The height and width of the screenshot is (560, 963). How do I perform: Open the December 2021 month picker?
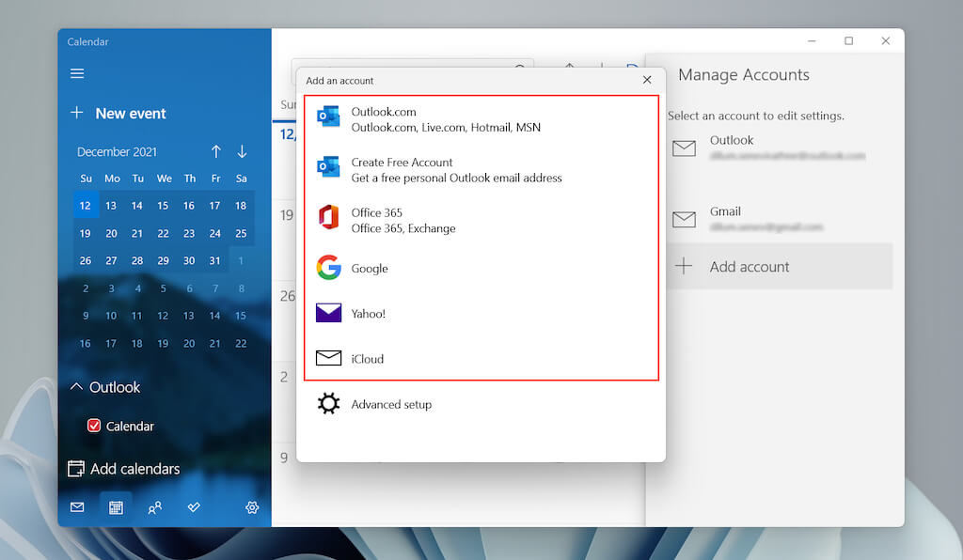pos(117,151)
